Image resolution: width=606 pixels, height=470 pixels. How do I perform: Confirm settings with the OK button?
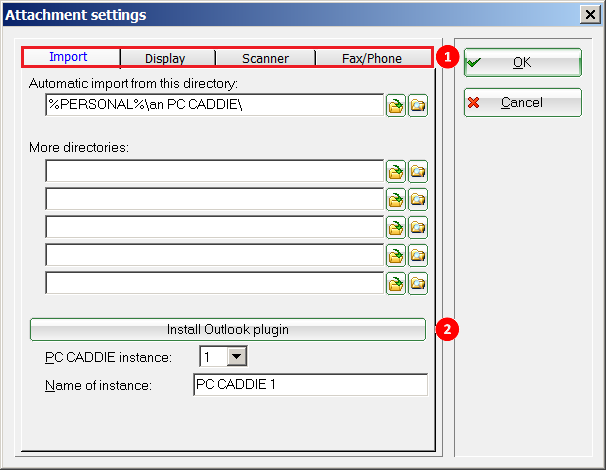click(x=522, y=62)
